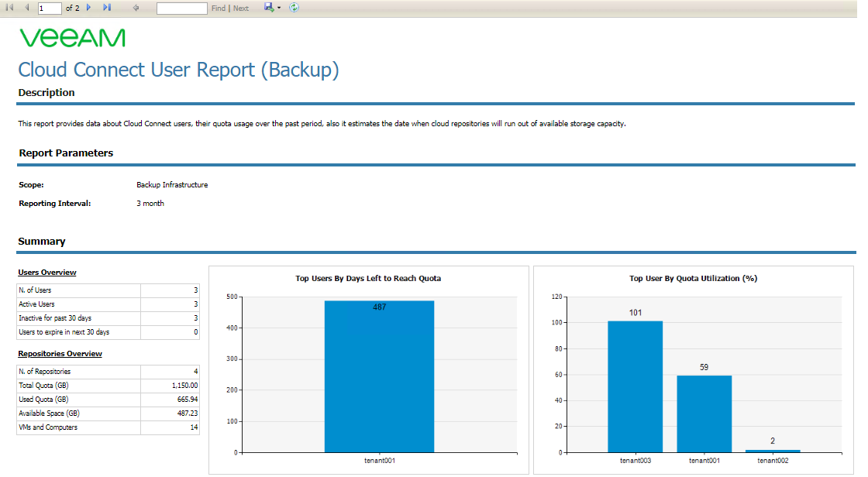Select the tenant001 bar showing 487 days
The width and height of the screenshot is (868, 477).
pos(379,376)
